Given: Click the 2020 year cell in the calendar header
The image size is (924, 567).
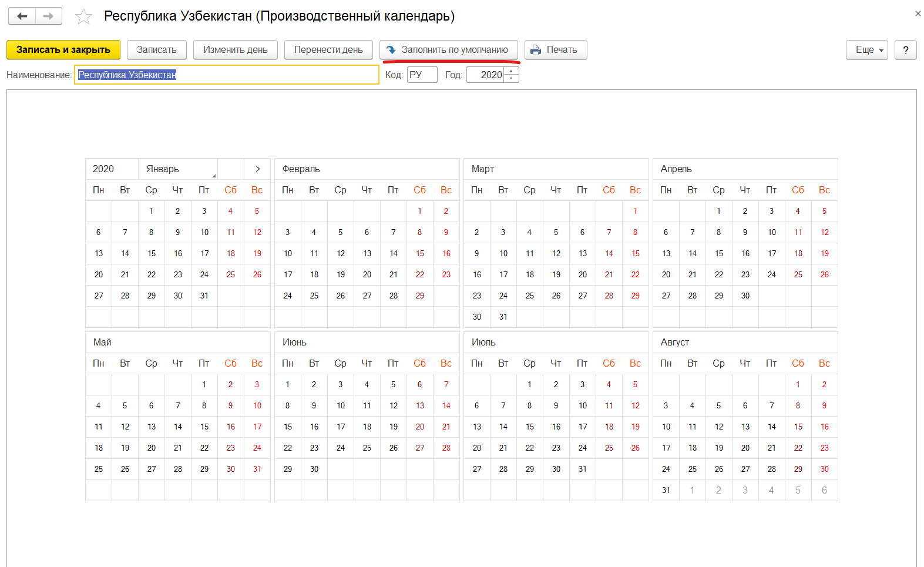Looking at the screenshot, I should 112,169.
